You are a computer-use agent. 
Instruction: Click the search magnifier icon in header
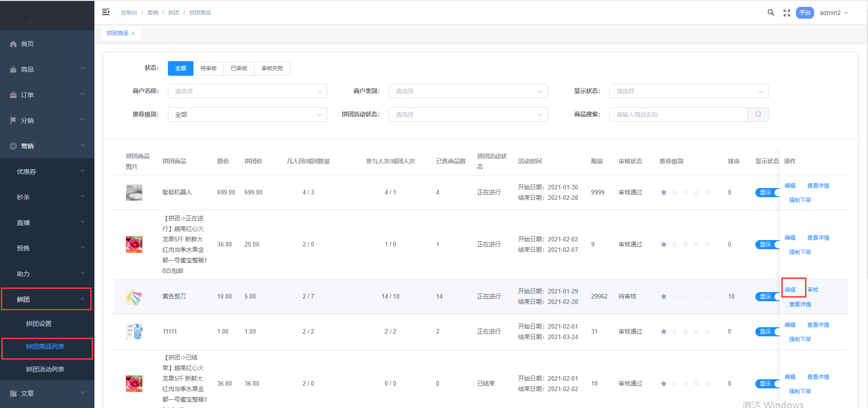770,13
